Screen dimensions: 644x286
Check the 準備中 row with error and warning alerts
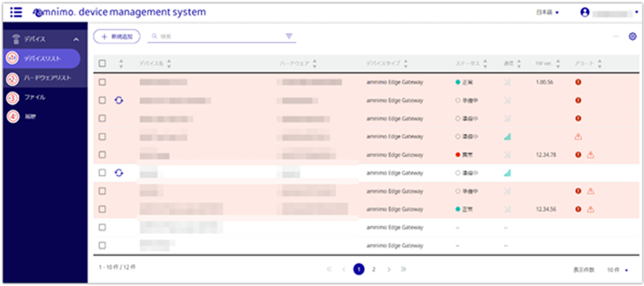[x=103, y=191]
